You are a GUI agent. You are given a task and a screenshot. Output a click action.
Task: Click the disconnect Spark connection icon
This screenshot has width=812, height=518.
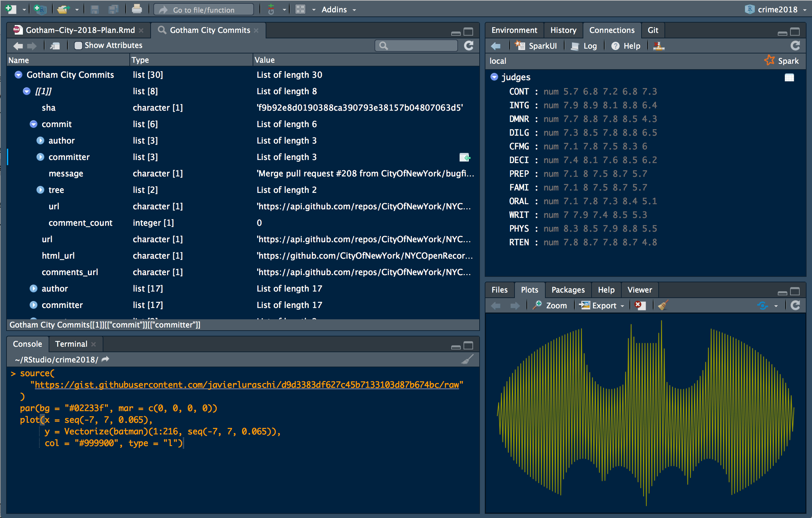[658, 46]
